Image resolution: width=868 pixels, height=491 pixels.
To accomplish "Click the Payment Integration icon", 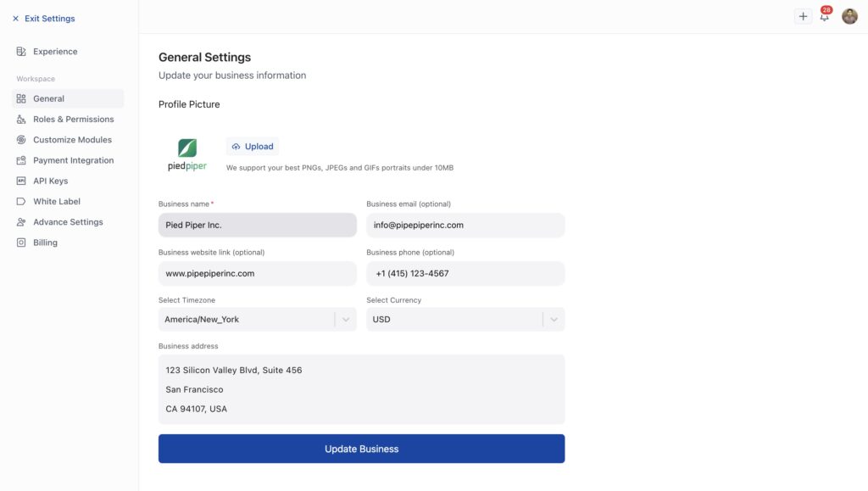I will pyautogui.click(x=21, y=160).
